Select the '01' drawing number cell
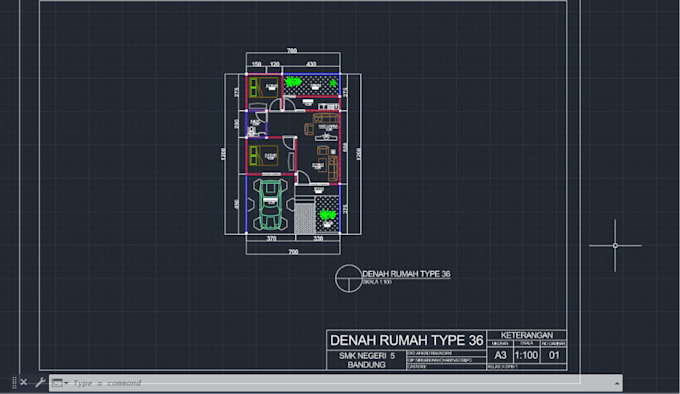Screen dimensions: 680x394 click(554, 355)
